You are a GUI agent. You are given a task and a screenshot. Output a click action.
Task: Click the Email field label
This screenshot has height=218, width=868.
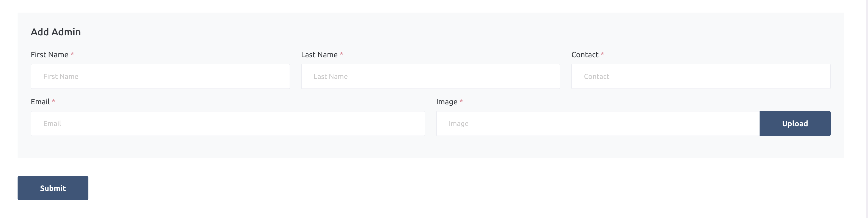pyautogui.click(x=40, y=102)
